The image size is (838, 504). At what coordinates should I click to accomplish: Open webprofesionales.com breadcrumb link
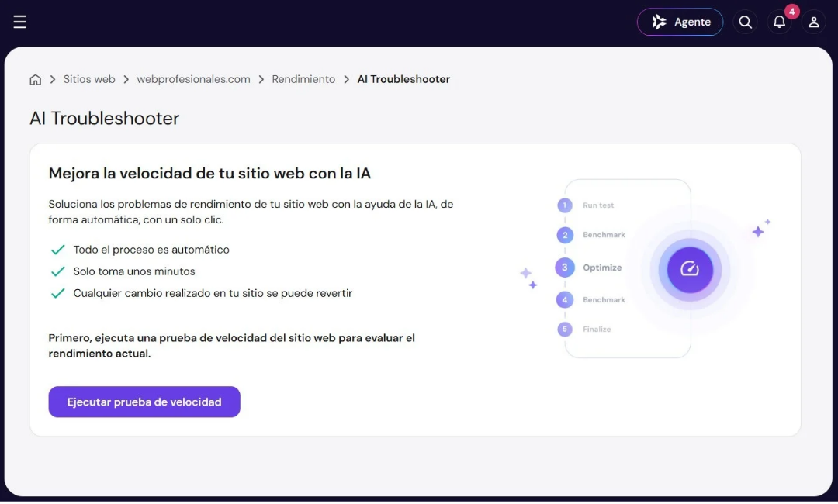tap(193, 79)
